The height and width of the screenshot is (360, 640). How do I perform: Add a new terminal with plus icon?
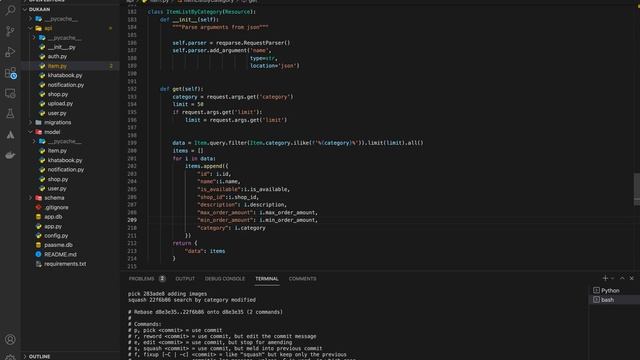(x=605, y=278)
